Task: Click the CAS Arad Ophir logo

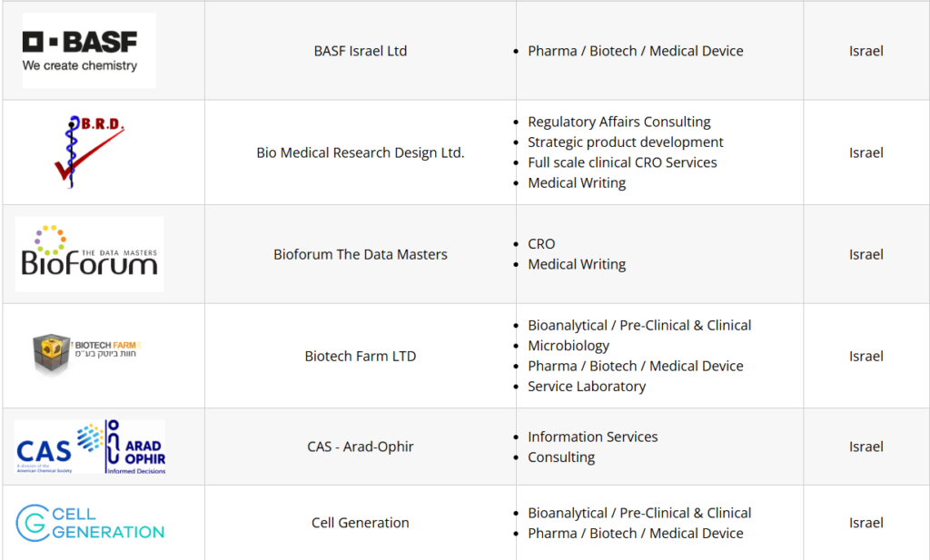Action: point(90,447)
